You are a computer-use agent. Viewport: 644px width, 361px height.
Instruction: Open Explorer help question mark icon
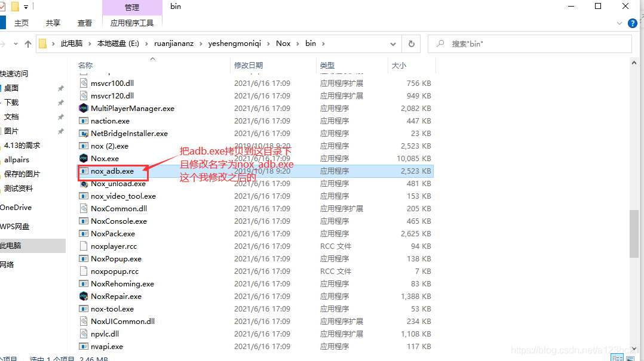[633, 23]
